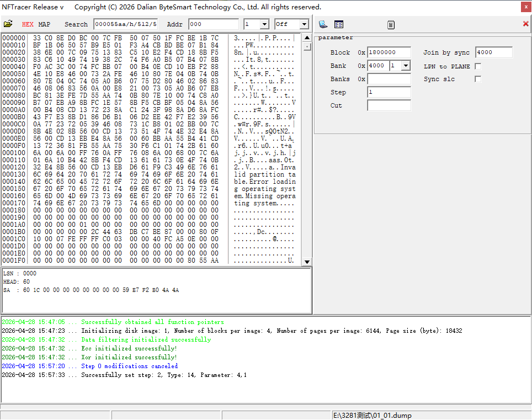Select hex row at offset 0001F0
Image resolution: width=532 pixels, height=420 pixels.
[x=149, y=260]
